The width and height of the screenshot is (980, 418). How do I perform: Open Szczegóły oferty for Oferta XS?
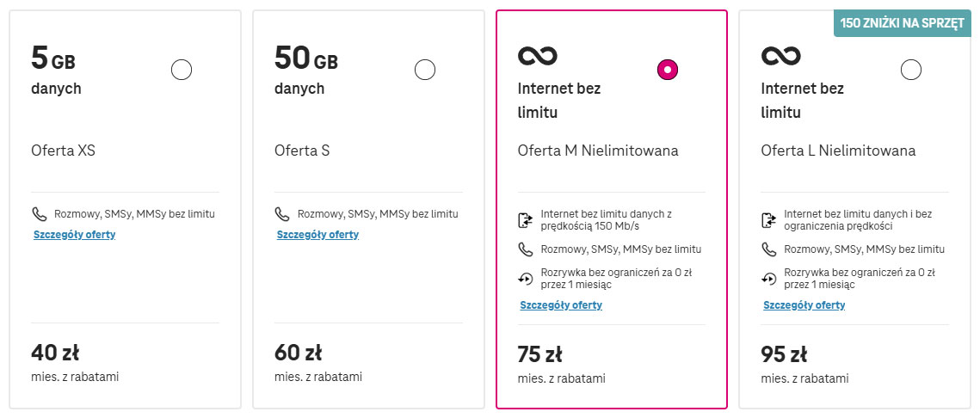coord(74,235)
